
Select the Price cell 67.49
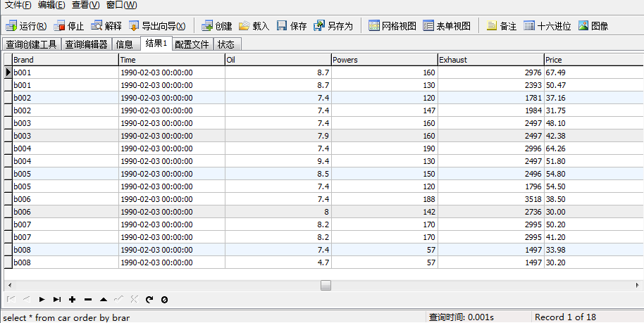click(x=594, y=72)
